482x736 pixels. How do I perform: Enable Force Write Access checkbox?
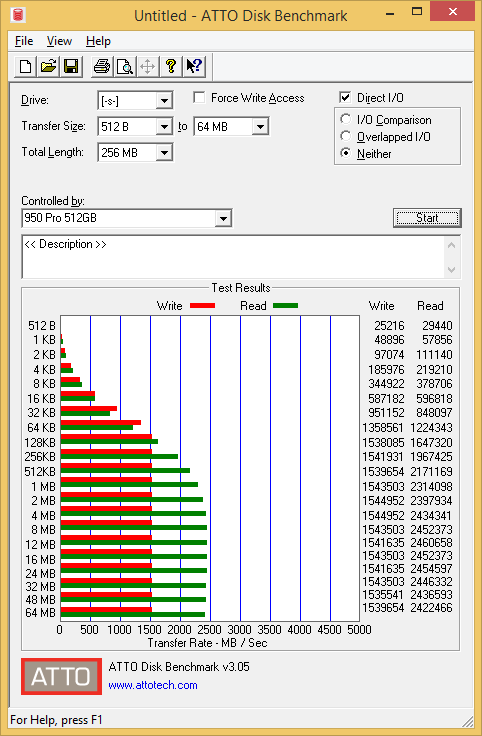pyautogui.click(x=199, y=98)
